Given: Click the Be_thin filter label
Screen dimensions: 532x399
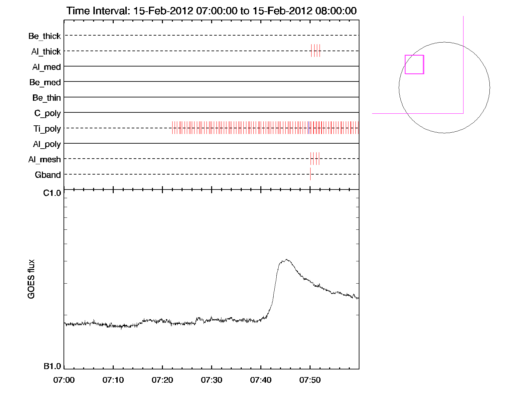Looking at the screenshot, I should 47,98.
